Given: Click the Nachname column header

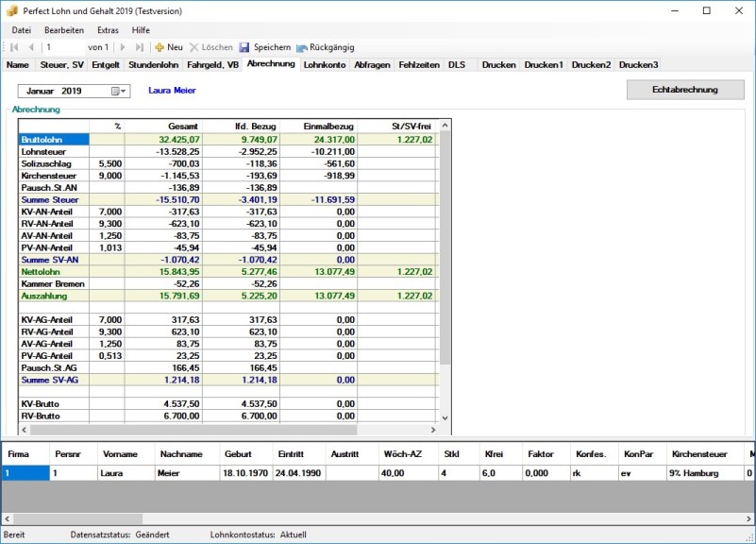Looking at the screenshot, I should (x=187, y=454).
